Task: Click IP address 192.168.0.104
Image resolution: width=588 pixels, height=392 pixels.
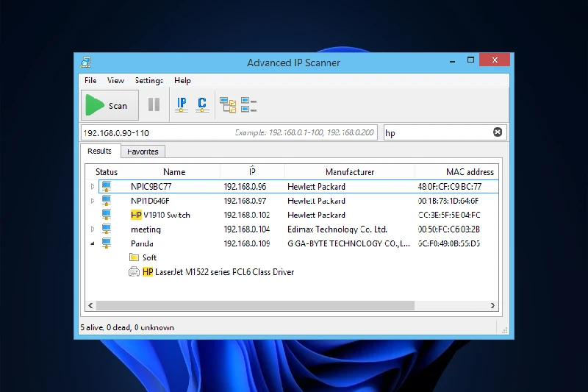Action: coord(247,229)
